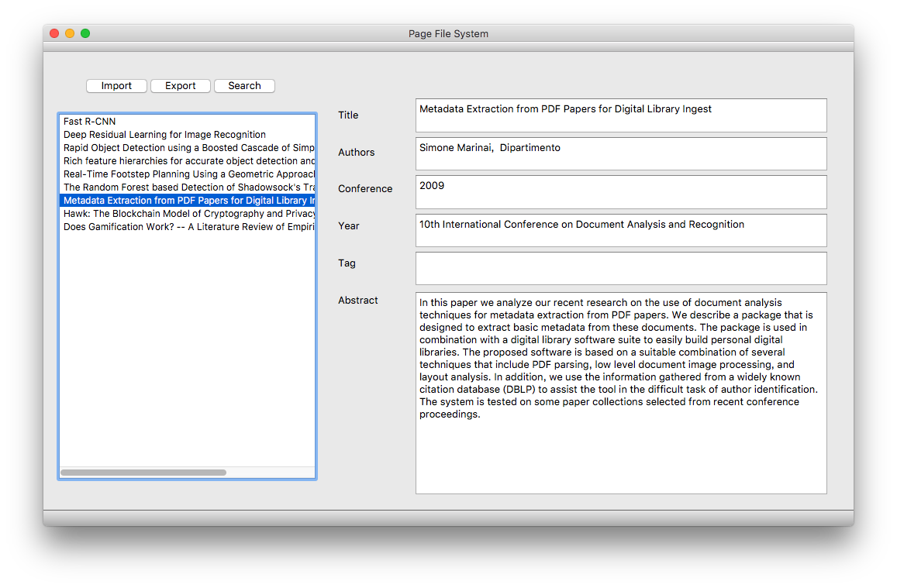Focus the Title text field

[621, 115]
